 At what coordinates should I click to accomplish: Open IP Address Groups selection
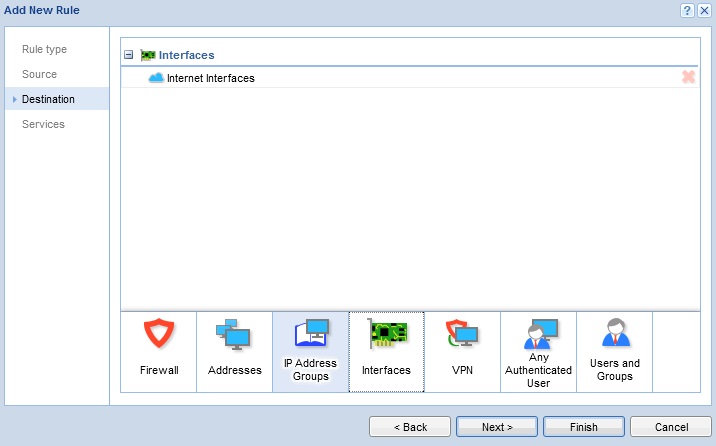tap(310, 350)
